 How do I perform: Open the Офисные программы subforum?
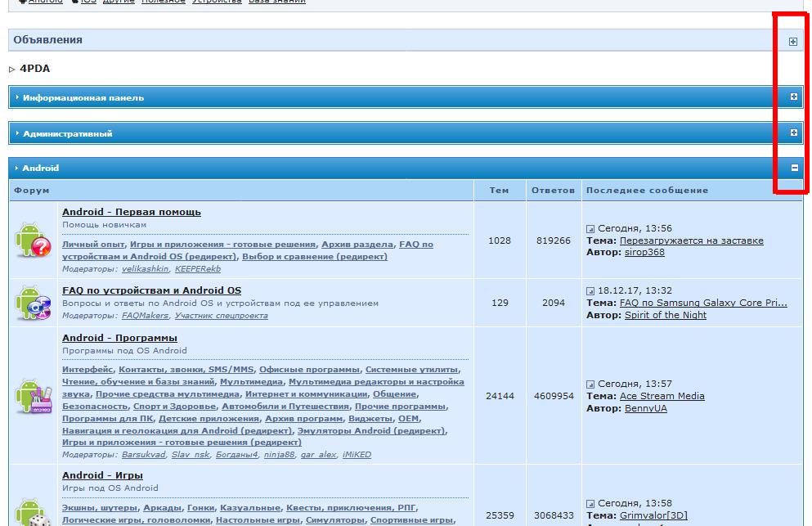click(309, 370)
